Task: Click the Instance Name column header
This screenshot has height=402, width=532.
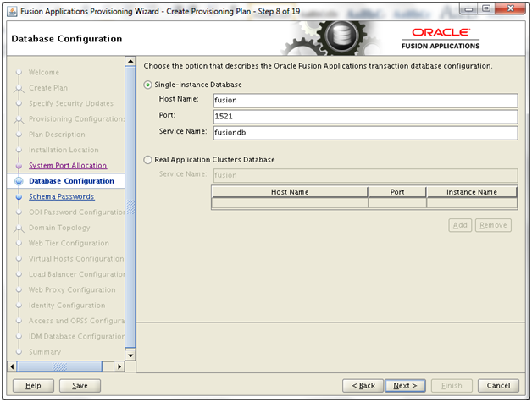Action: (x=472, y=192)
